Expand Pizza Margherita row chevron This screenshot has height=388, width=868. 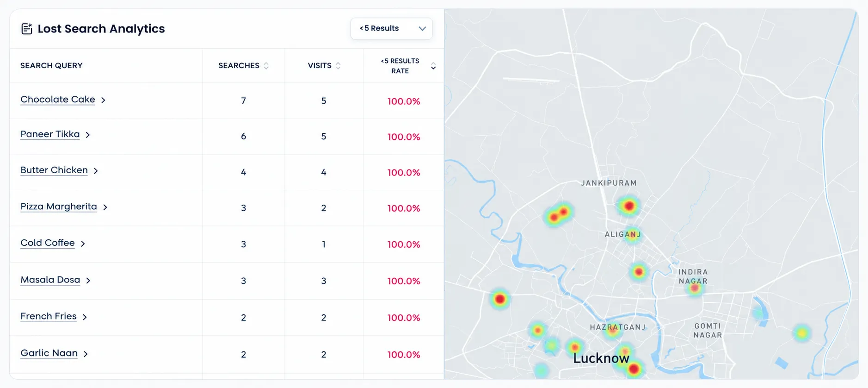click(105, 207)
